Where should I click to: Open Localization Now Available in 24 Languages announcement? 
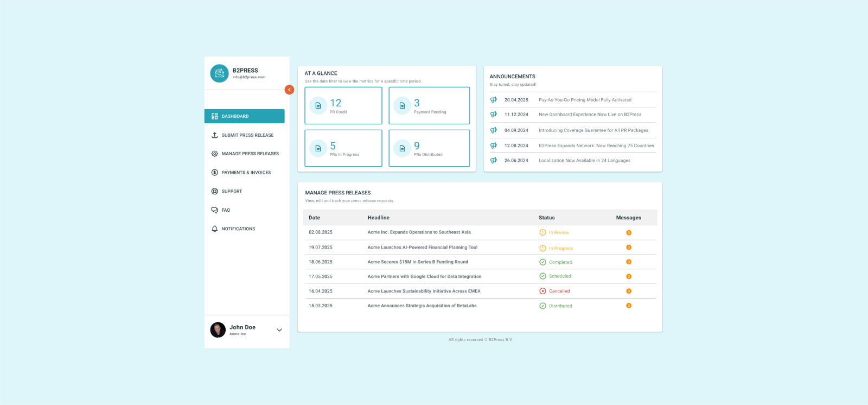584,161
